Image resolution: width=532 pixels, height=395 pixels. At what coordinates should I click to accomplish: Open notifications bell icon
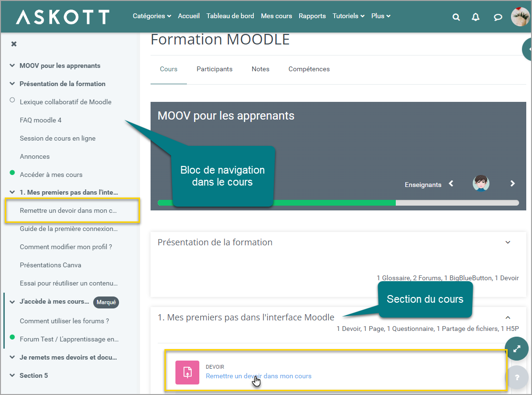point(476,17)
